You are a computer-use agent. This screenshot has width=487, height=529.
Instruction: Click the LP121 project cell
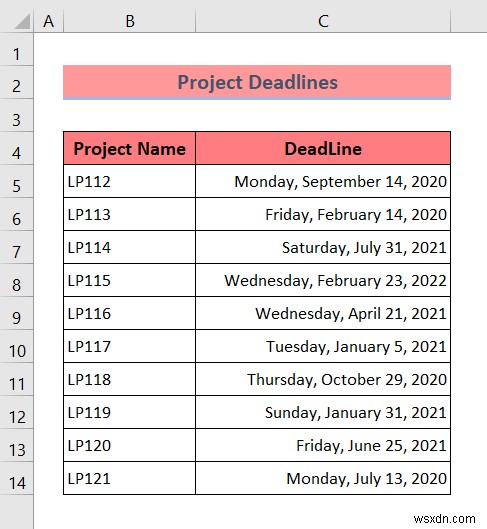pos(130,478)
